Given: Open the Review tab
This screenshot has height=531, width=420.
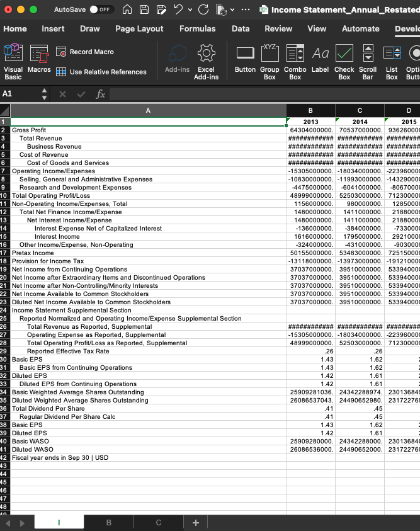Looking at the screenshot, I should [x=278, y=29].
